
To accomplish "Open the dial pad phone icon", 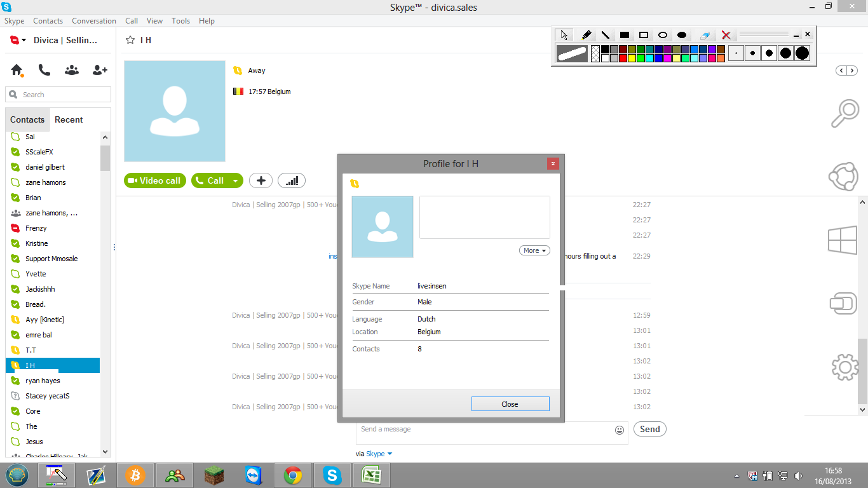I will 44,70.
